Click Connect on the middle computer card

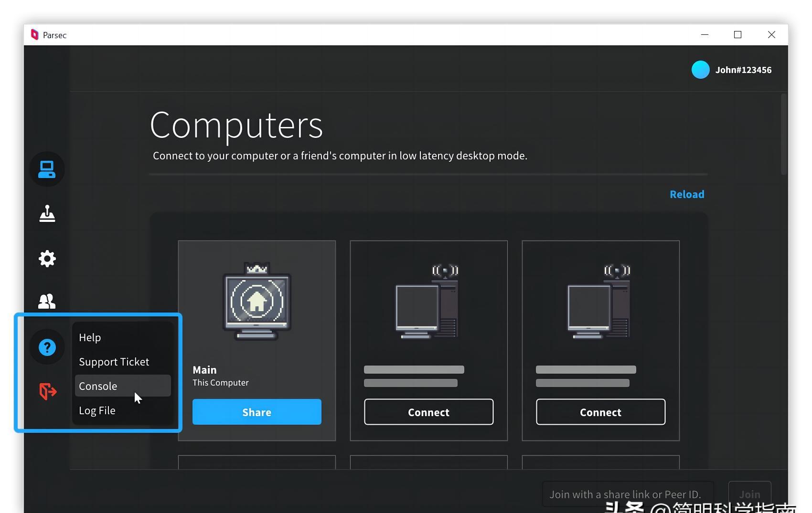pos(429,412)
